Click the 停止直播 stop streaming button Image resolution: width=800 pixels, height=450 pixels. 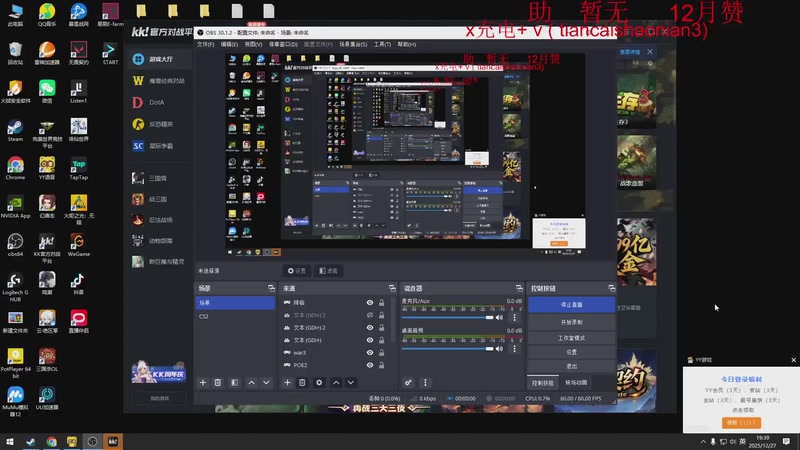point(571,305)
